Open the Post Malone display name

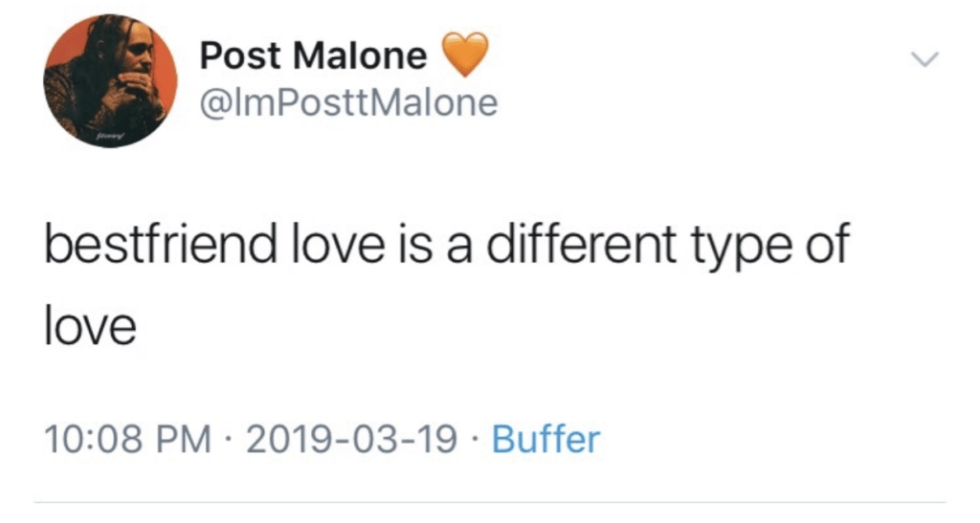[313, 54]
